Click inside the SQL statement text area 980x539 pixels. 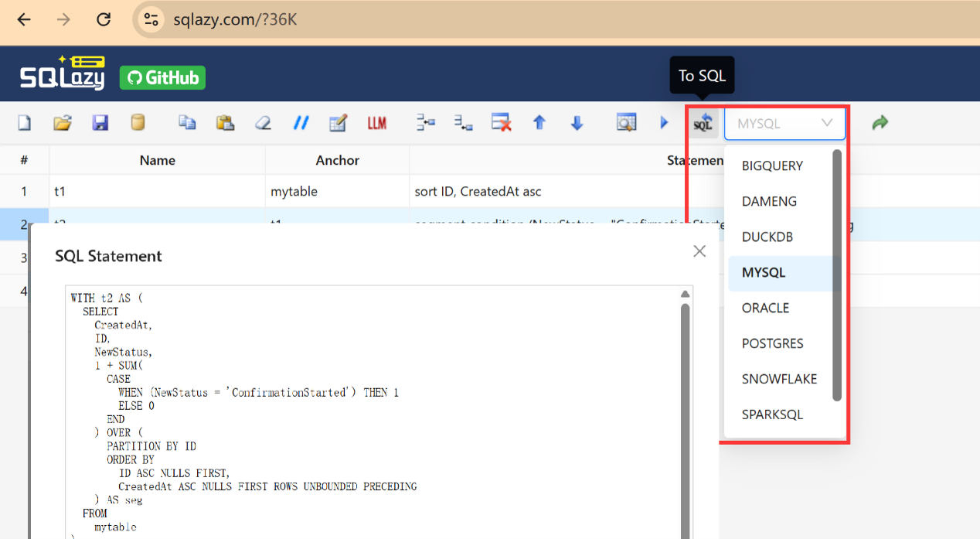(x=372, y=412)
